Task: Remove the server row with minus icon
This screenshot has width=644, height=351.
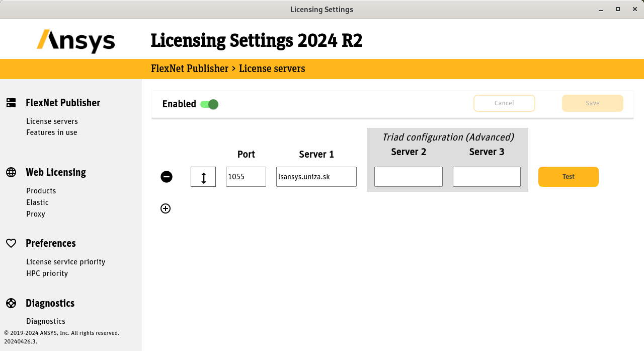Action: pyautogui.click(x=167, y=177)
